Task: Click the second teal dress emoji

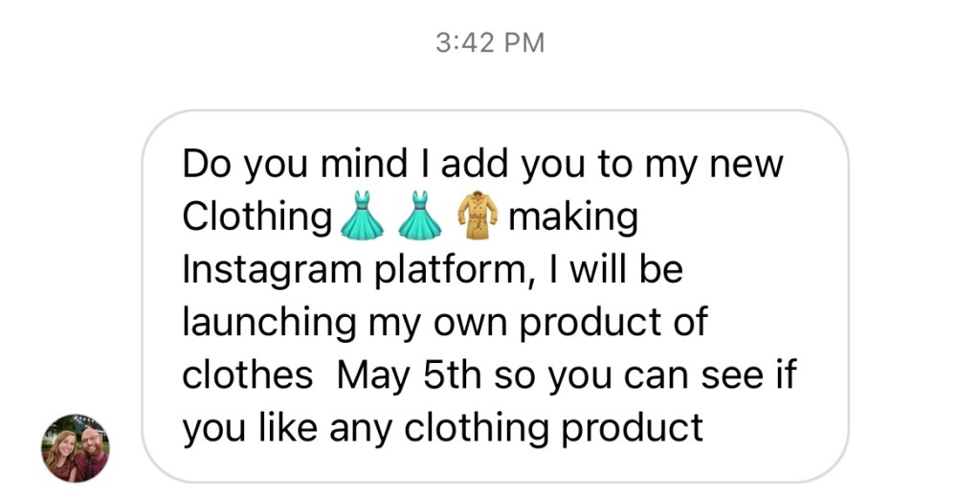Action: pyautogui.click(x=418, y=215)
